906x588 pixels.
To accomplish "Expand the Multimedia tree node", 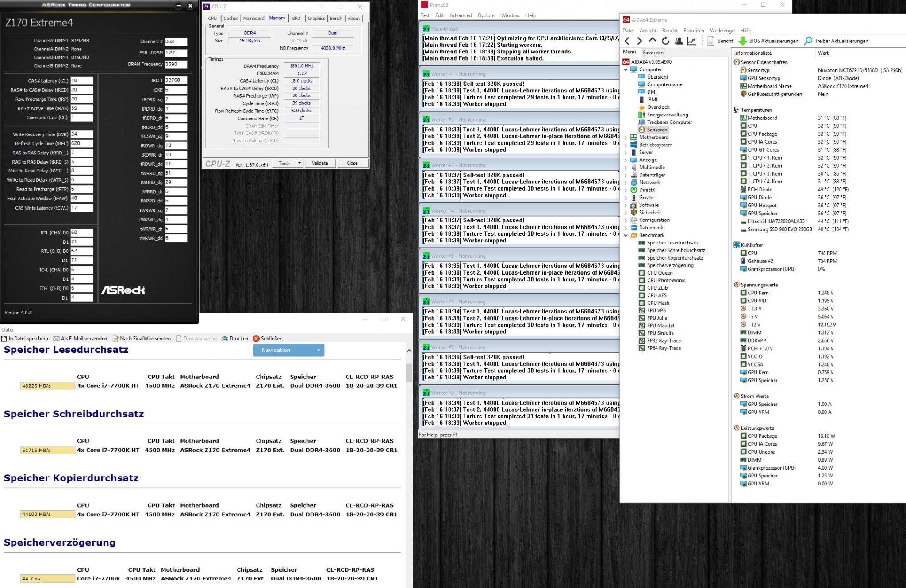I will [x=626, y=168].
